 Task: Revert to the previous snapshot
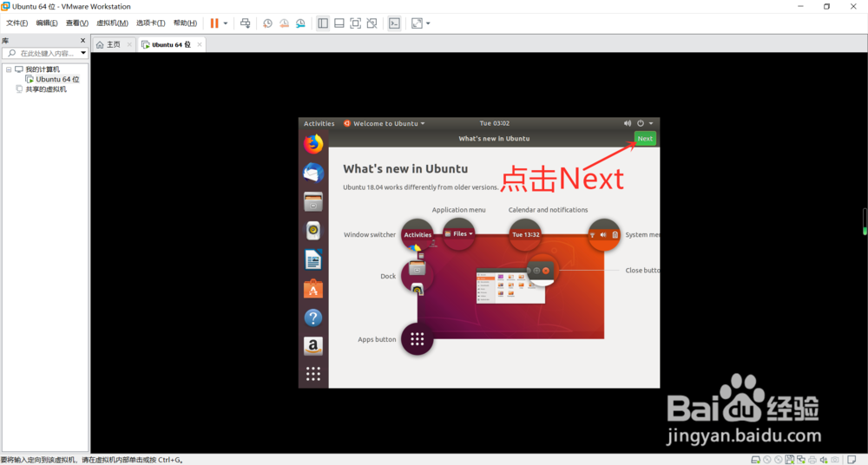click(284, 23)
